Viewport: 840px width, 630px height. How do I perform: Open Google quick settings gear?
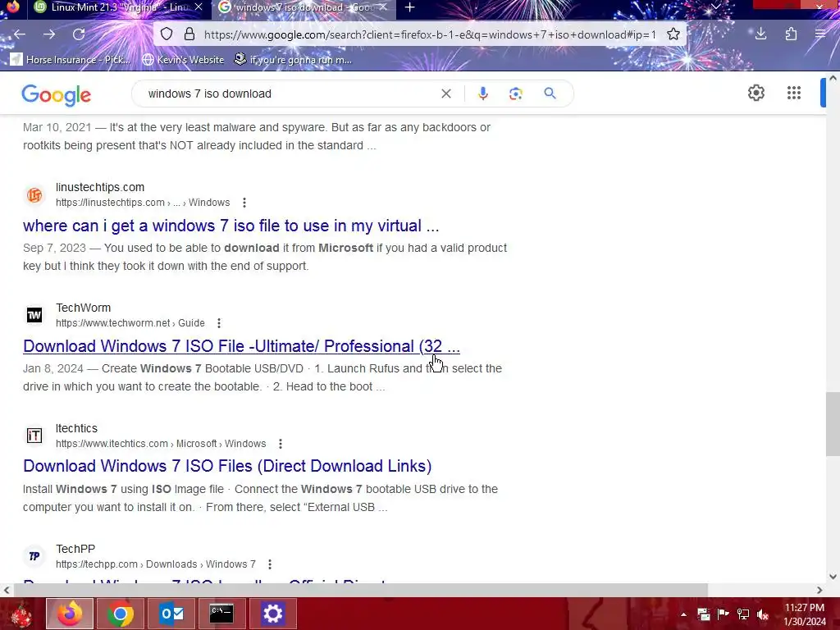(x=756, y=93)
